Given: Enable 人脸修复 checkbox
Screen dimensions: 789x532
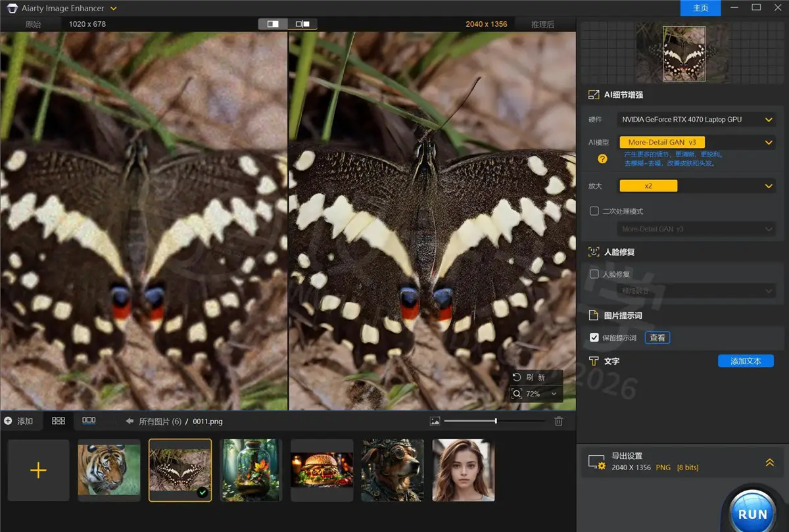Looking at the screenshot, I should click(x=594, y=274).
